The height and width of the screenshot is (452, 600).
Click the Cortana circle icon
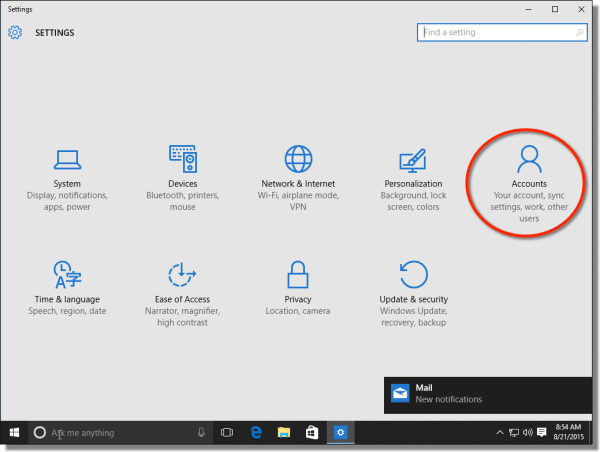click(39, 432)
